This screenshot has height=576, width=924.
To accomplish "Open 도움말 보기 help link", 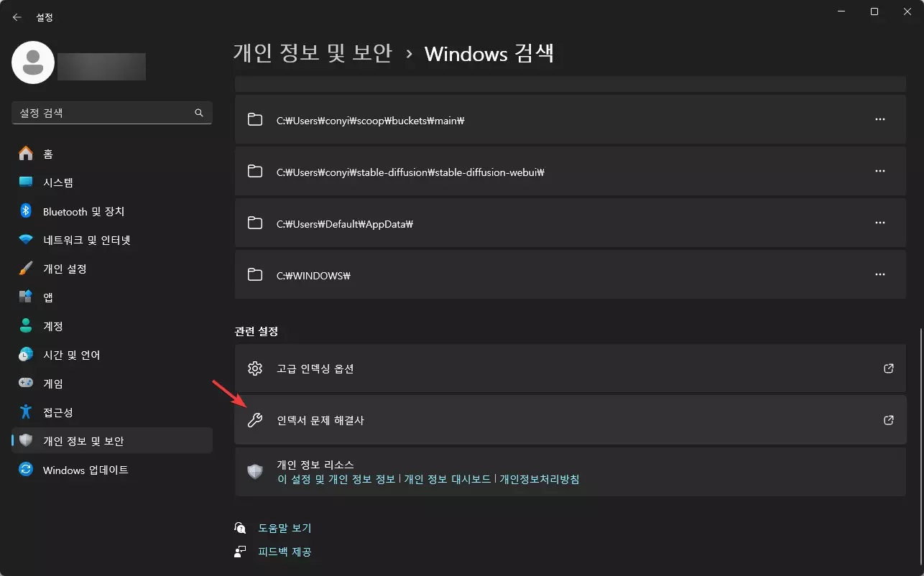I will point(284,527).
